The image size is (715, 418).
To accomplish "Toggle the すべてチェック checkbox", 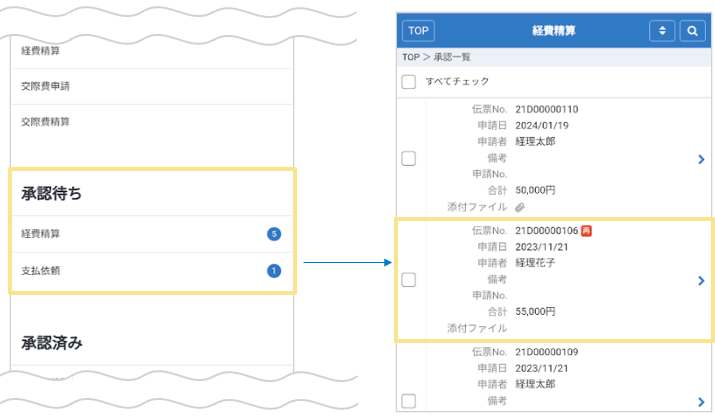I will [x=408, y=81].
